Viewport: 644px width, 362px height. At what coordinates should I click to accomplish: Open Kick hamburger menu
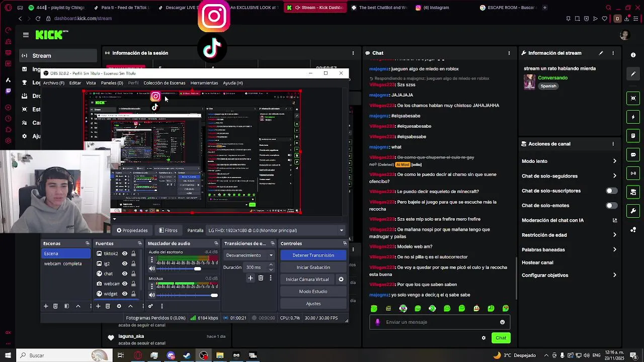[x=26, y=35]
